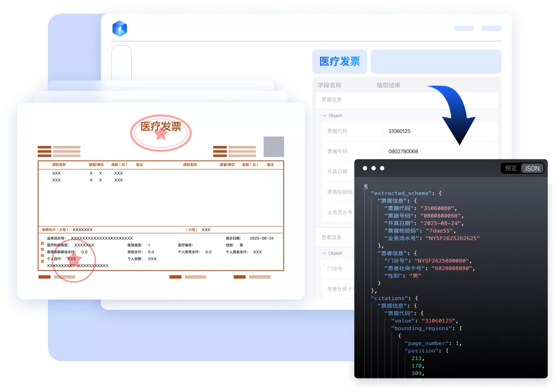Click the left pill button in top-right header
The width and height of the screenshot is (558, 392).
pos(464,28)
